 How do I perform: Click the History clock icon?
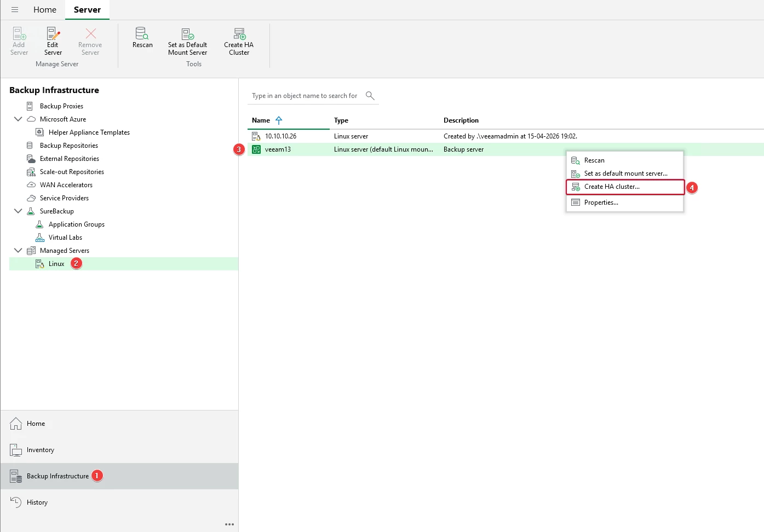point(16,502)
